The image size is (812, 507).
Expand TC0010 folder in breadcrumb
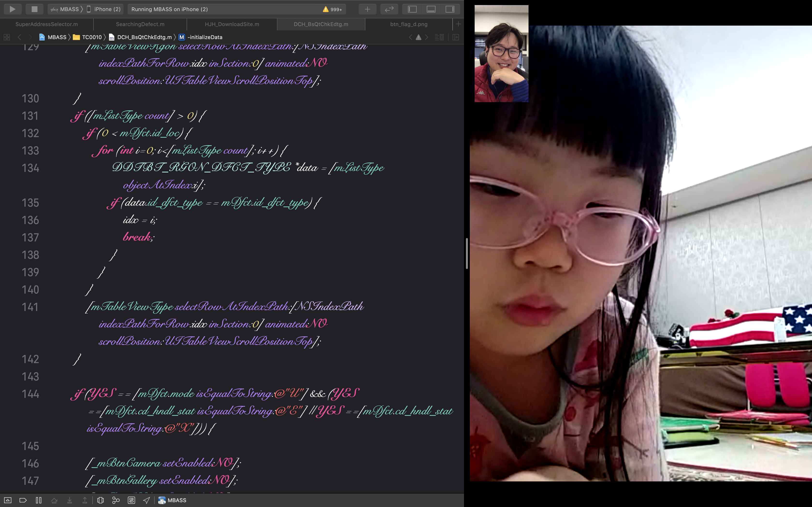click(x=91, y=37)
